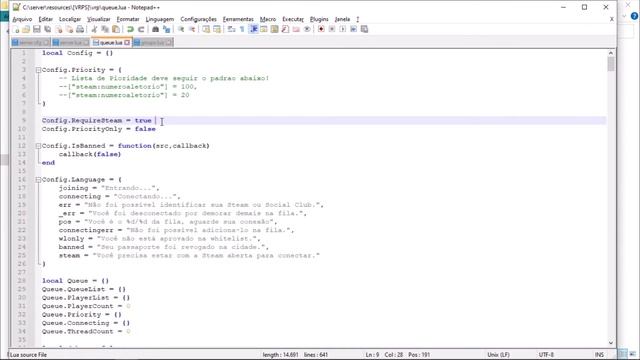Click the green Undo arrow icon
This screenshot has width=640, height=360.
click(x=130, y=29)
